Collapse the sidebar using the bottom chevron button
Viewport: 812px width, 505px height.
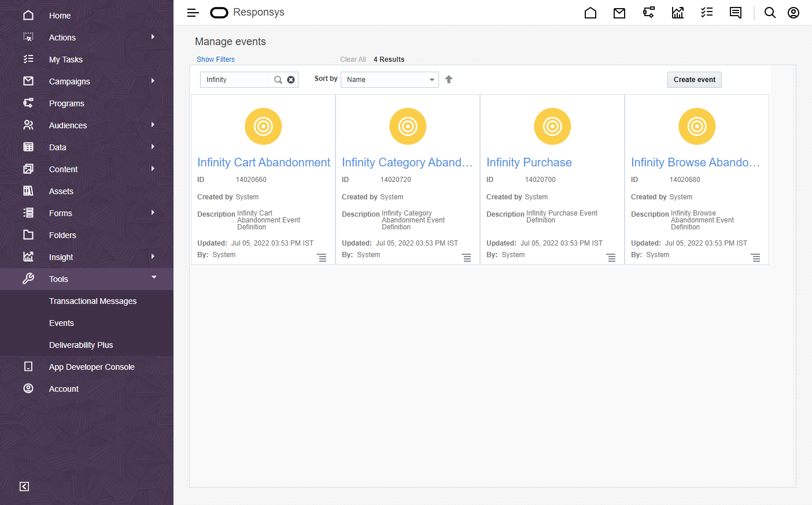(x=24, y=487)
